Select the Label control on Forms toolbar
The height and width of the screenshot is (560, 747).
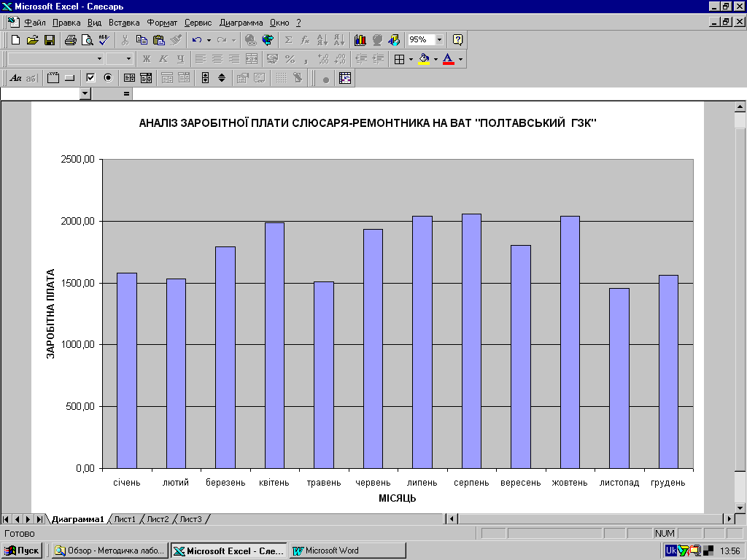pyautogui.click(x=15, y=77)
